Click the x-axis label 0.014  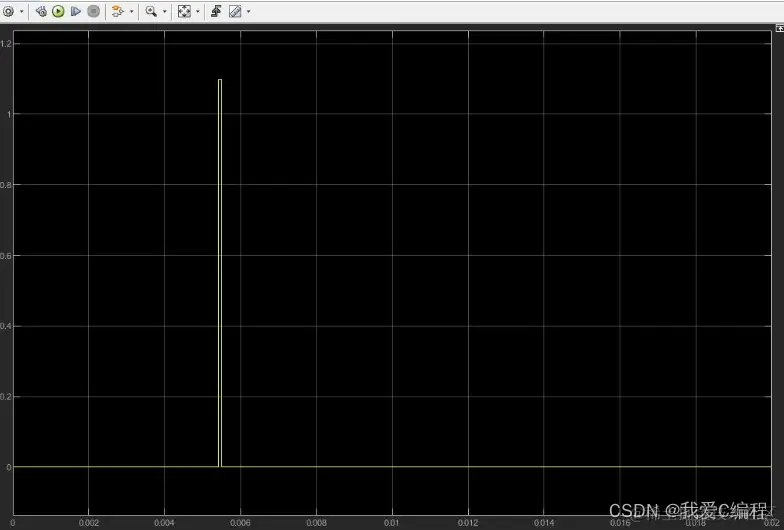coord(544,523)
